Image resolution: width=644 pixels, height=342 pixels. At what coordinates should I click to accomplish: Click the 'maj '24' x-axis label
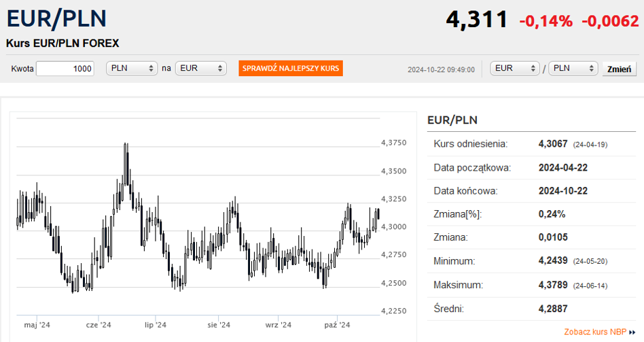[x=37, y=325]
